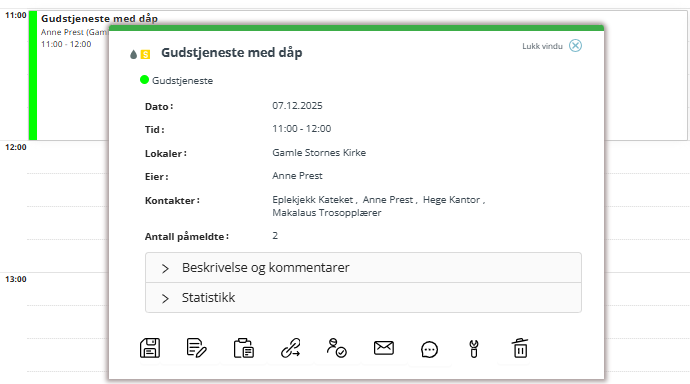Screen dimensions: 690x384
Task: Click the 11:00 time label in calendar
Action: coord(16,15)
